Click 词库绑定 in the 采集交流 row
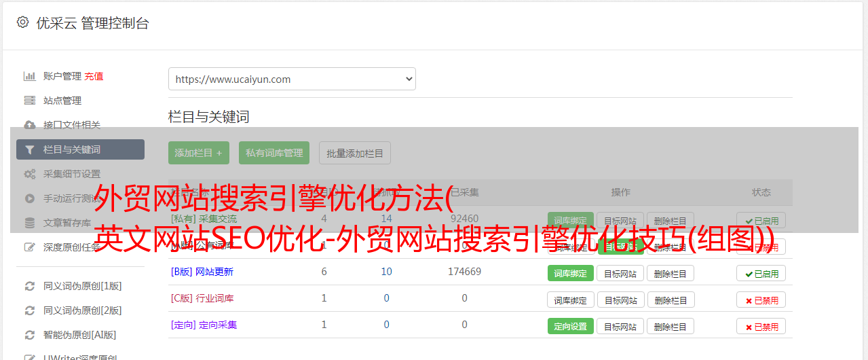The width and height of the screenshot is (868, 360). click(x=571, y=220)
